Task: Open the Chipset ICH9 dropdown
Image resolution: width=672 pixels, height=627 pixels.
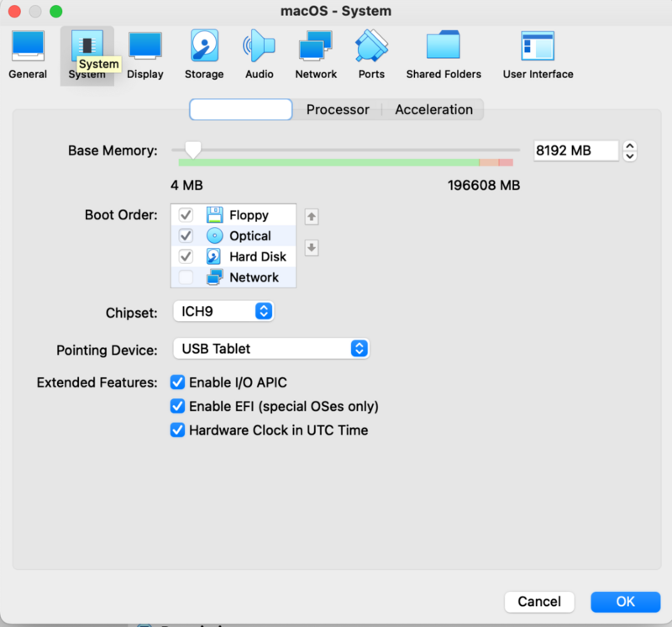Action: pos(223,311)
